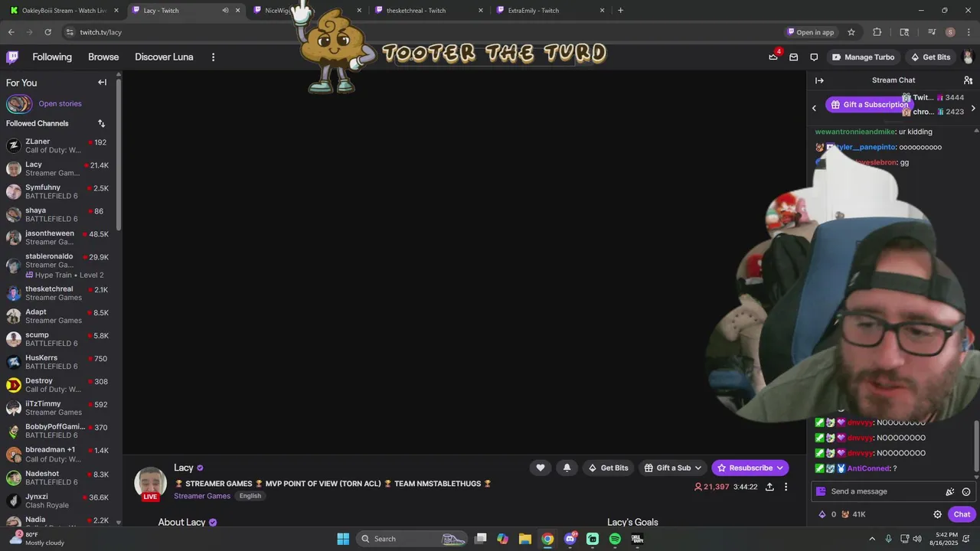Screen dimensions: 980x551
Task: Open the Following page
Action: pyautogui.click(x=52, y=57)
